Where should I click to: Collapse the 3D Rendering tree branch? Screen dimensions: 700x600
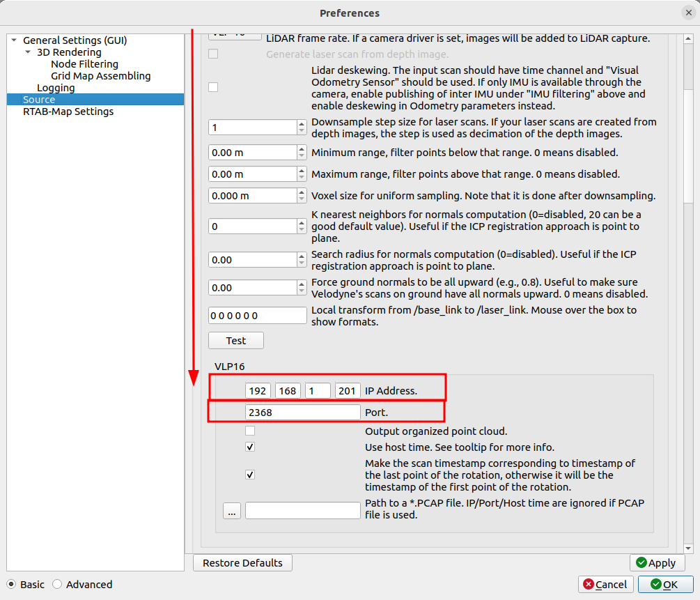(28, 53)
